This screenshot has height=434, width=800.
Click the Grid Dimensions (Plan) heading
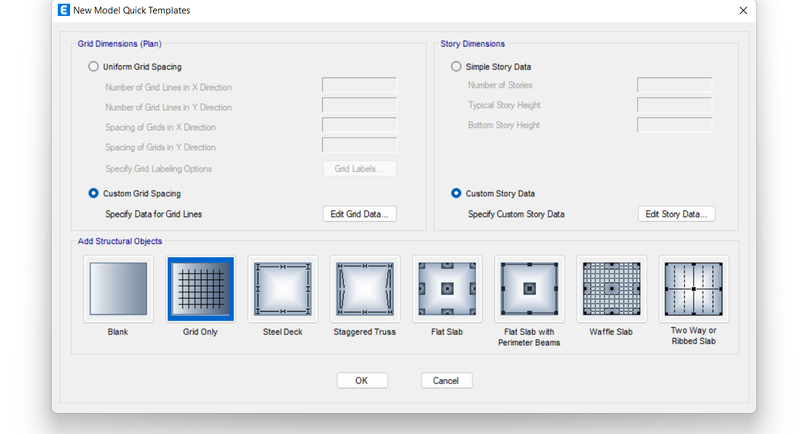(x=119, y=44)
